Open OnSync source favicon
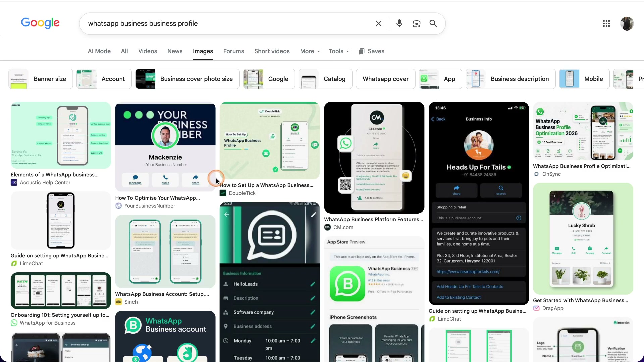644x362 pixels. pyautogui.click(x=536, y=174)
